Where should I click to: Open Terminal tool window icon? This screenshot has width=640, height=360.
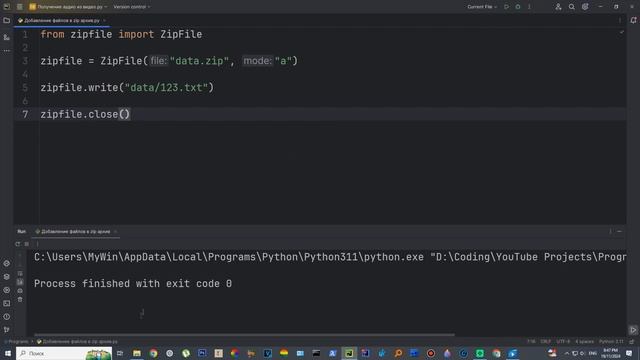tap(7, 303)
